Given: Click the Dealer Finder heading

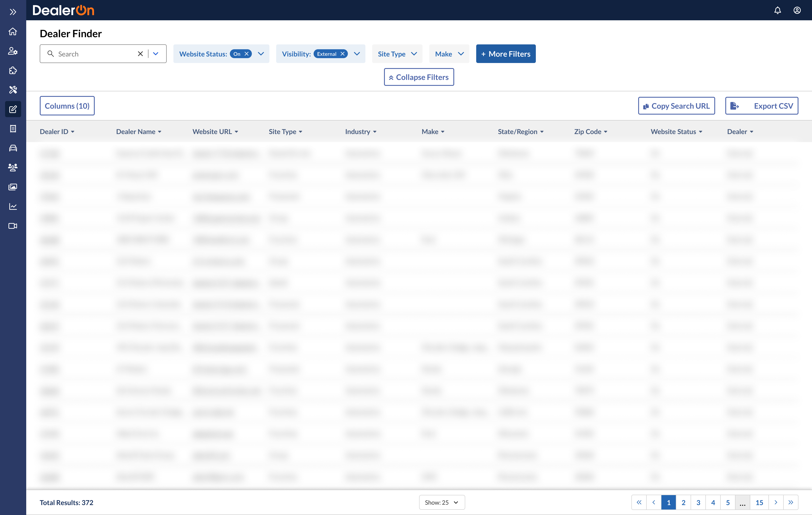Looking at the screenshot, I should [71, 33].
